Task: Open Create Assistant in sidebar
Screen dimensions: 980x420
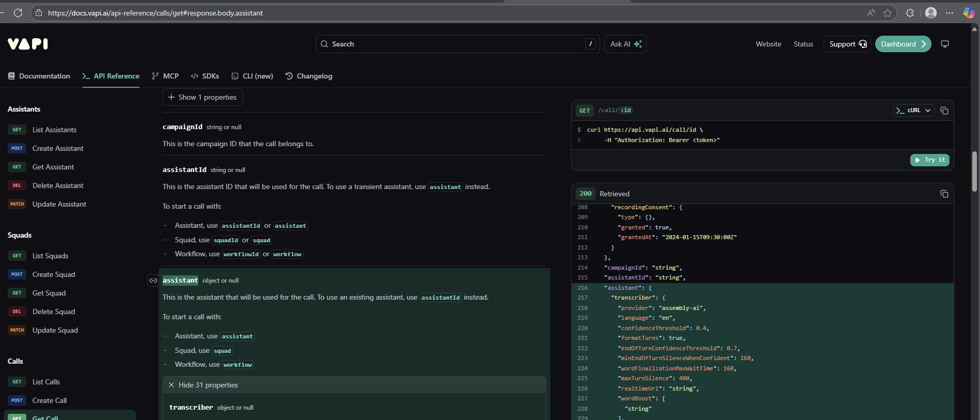Action: (58, 148)
